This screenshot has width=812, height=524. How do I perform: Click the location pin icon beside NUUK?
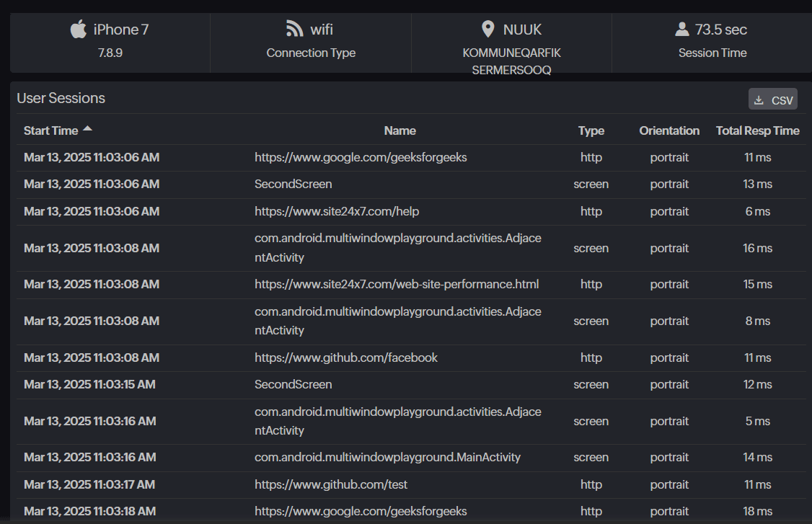tap(487, 29)
